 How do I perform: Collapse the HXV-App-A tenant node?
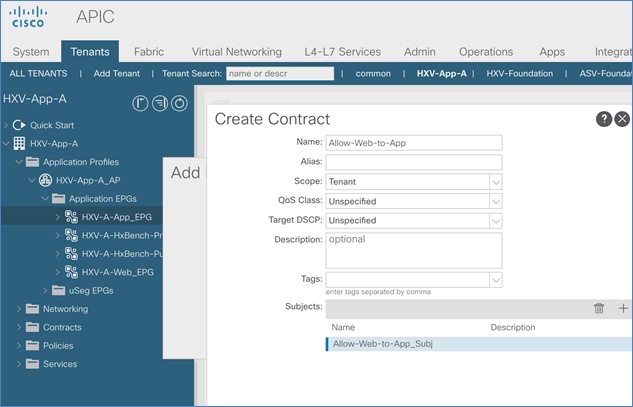[x=6, y=143]
